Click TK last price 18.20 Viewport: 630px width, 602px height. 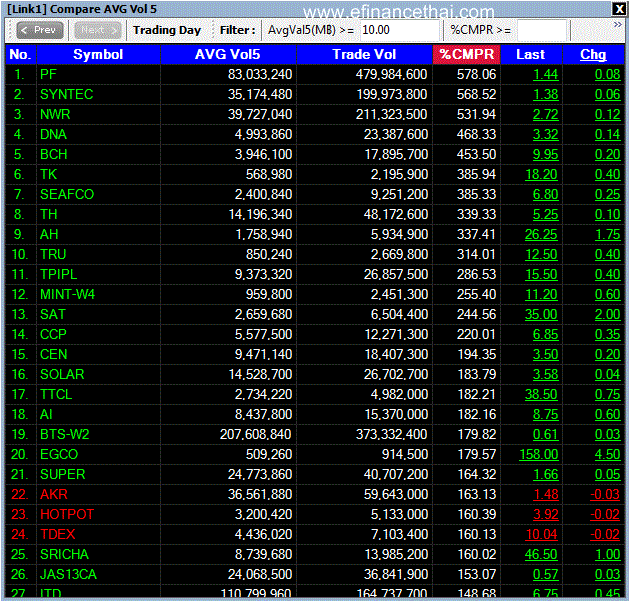coord(541,174)
